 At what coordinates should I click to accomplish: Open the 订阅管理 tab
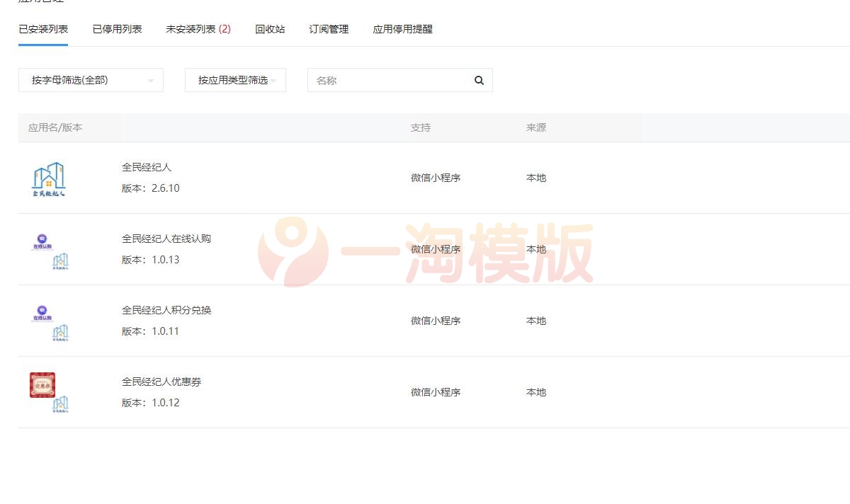point(328,29)
